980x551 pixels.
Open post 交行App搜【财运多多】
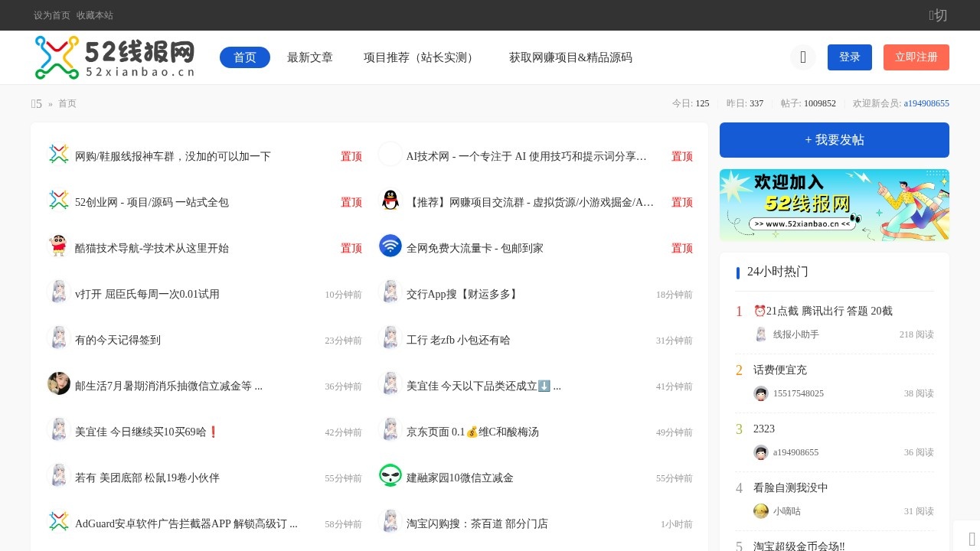click(464, 294)
